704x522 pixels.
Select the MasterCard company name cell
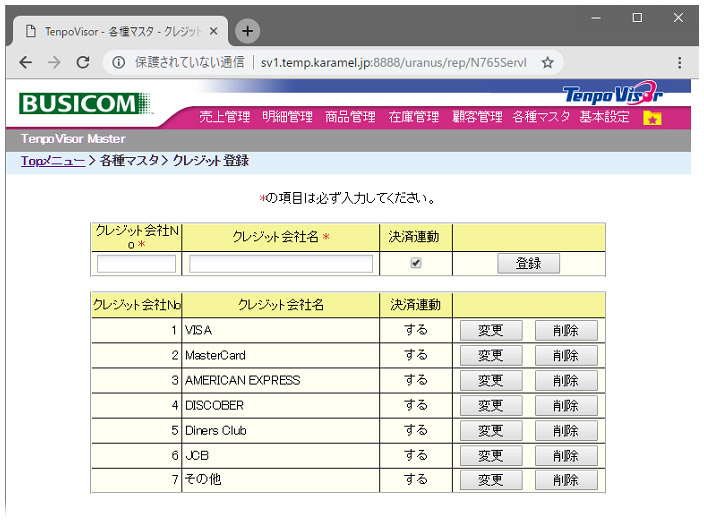pos(281,356)
